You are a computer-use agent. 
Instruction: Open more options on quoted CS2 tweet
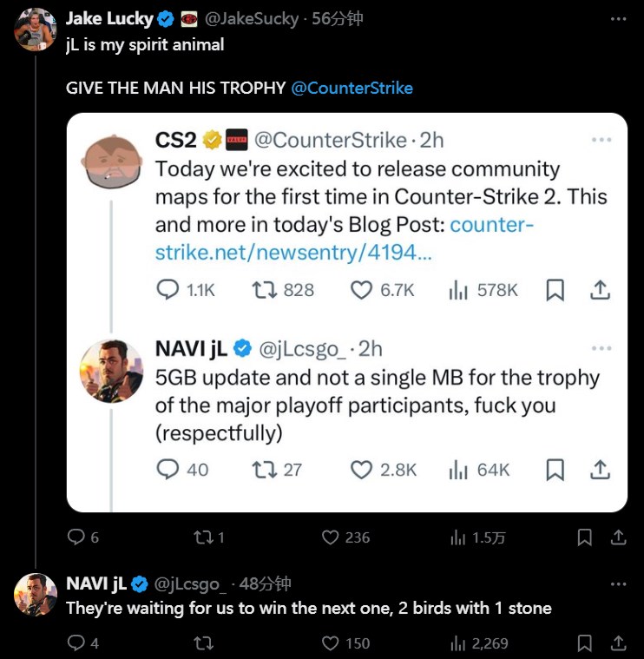(601, 140)
